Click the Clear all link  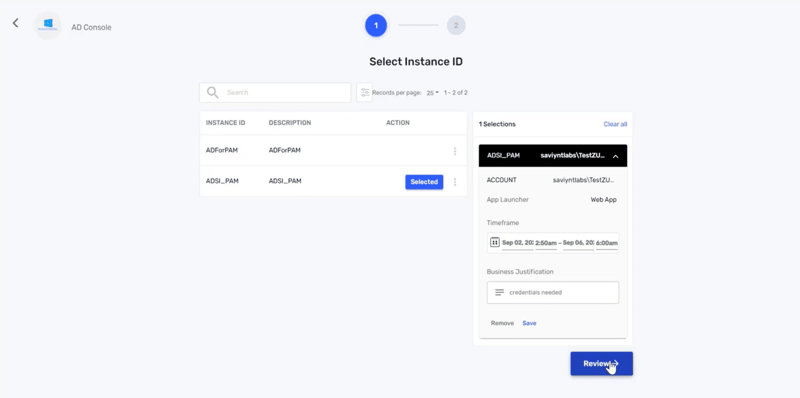615,124
